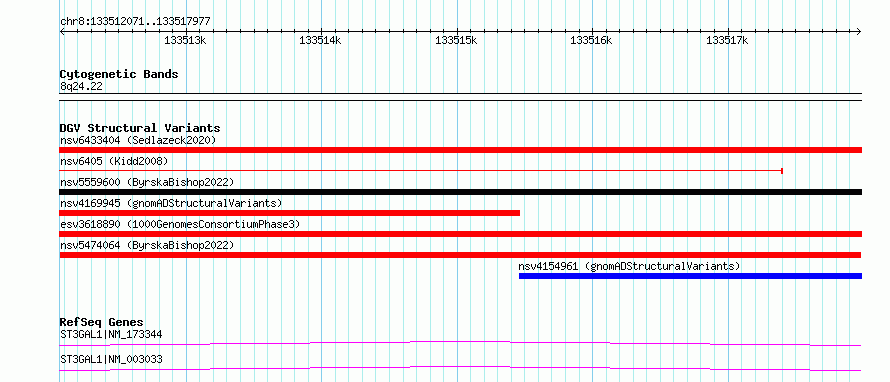Viewport: 890px width, 382px height.
Task: Click the 133513k ruler tick label
Action: coord(185,40)
